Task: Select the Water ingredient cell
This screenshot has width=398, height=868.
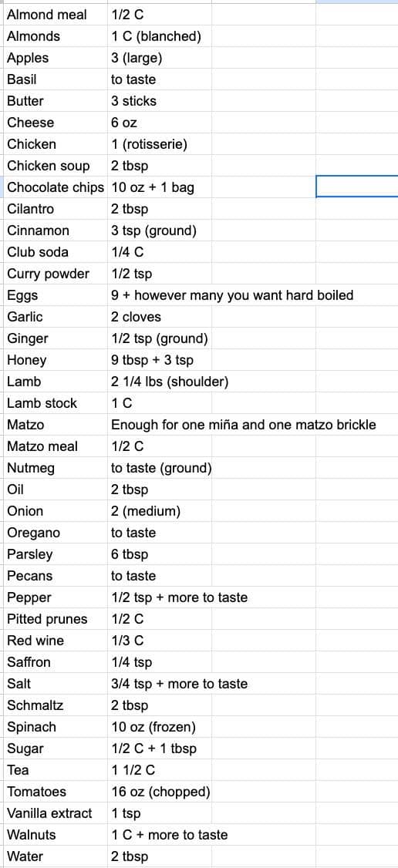Action: click(54, 856)
